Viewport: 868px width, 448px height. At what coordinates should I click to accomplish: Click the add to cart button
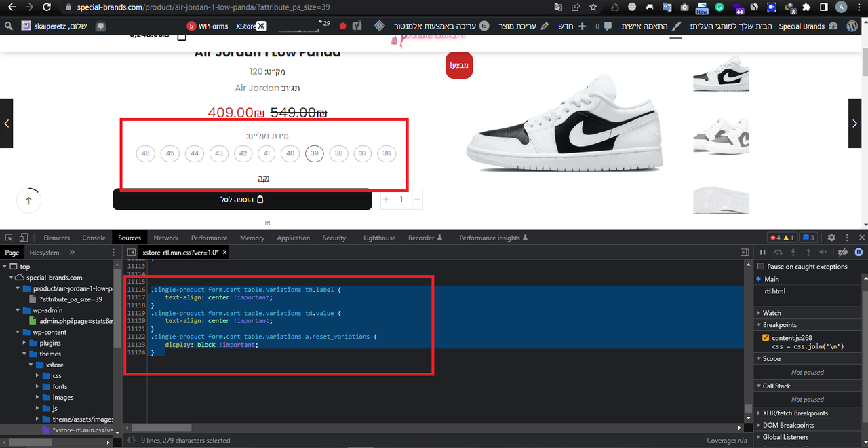tap(242, 200)
